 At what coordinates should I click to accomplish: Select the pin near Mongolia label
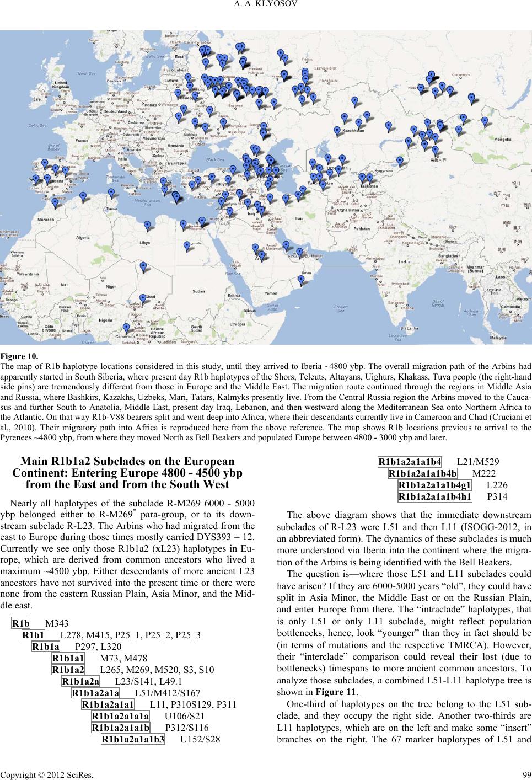pos(485,122)
